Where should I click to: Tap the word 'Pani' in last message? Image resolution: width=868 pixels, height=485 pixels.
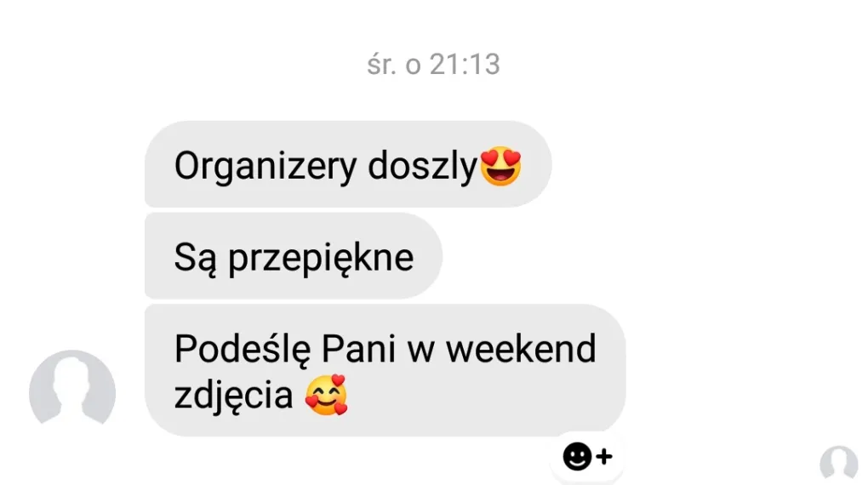(359, 349)
